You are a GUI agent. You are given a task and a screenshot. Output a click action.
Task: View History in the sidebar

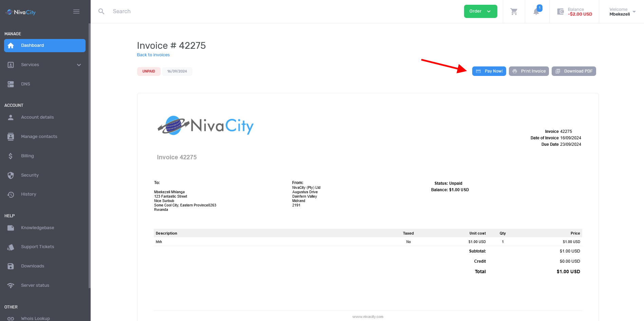45,194
